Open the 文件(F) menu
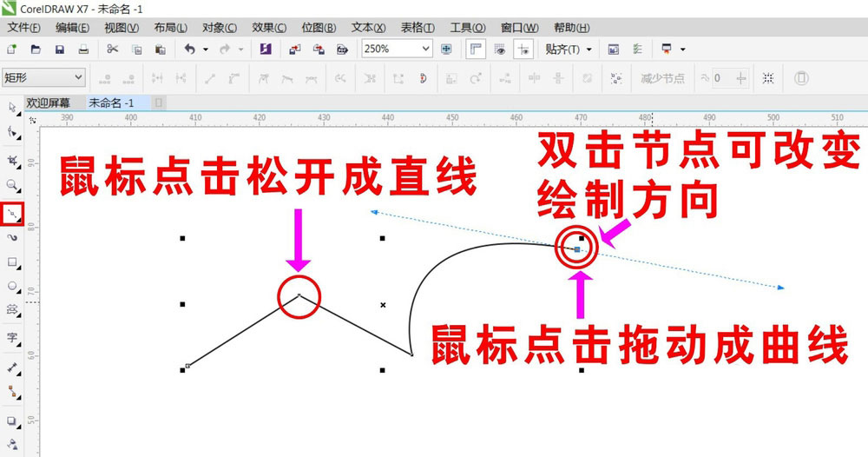This screenshot has width=868, height=457. click(23, 27)
